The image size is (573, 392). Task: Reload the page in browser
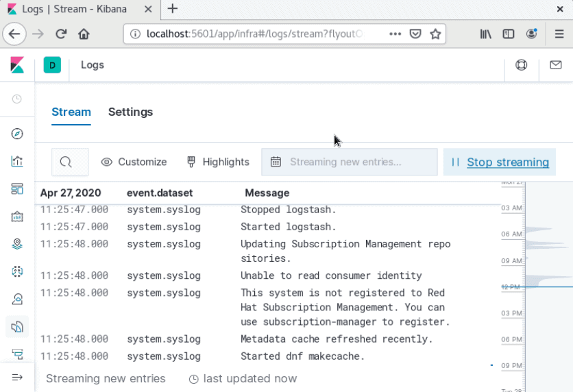(61, 34)
